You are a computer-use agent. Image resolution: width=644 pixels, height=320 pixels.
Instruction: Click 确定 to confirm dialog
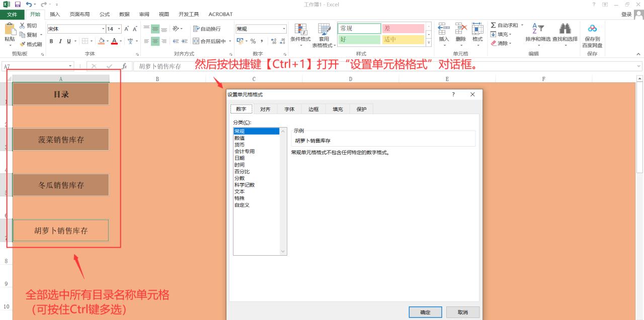pyautogui.click(x=425, y=312)
